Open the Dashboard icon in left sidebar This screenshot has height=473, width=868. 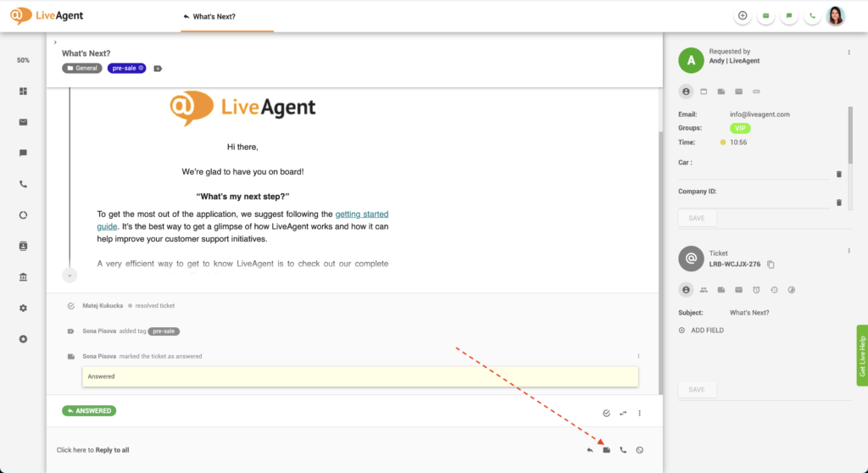click(23, 91)
